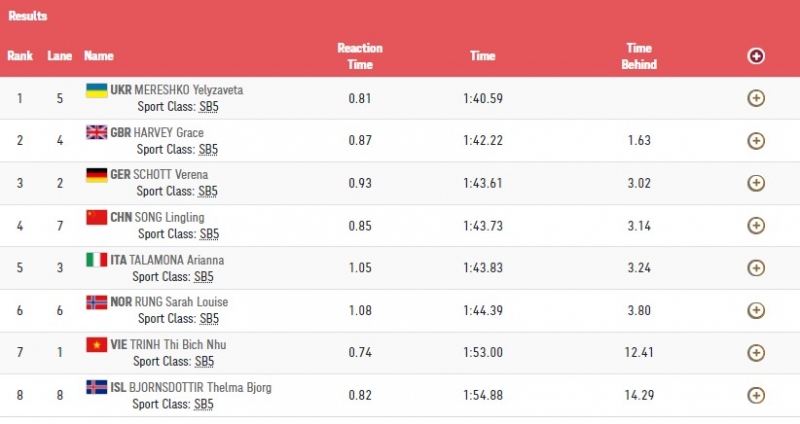Expand details for SONG Lingling row

point(756,225)
